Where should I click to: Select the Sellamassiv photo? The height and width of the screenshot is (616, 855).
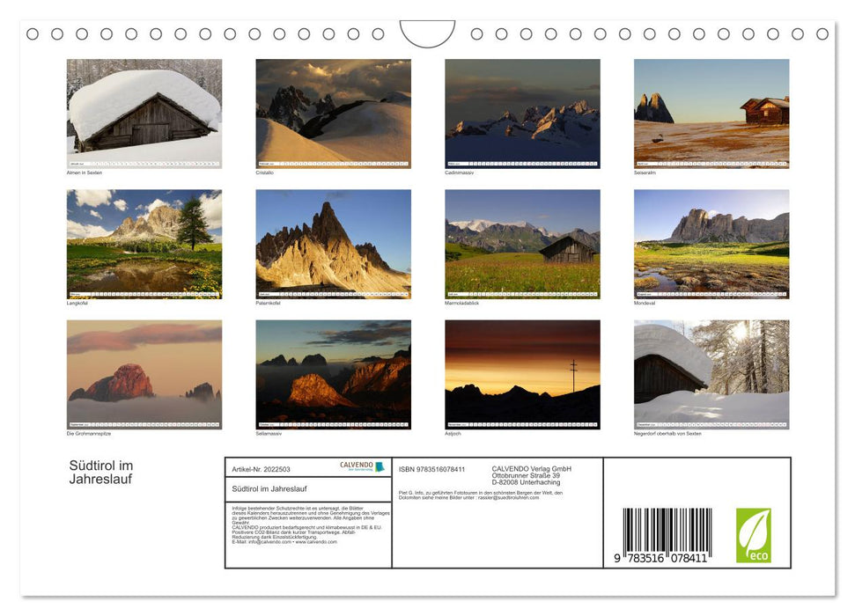tap(333, 374)
